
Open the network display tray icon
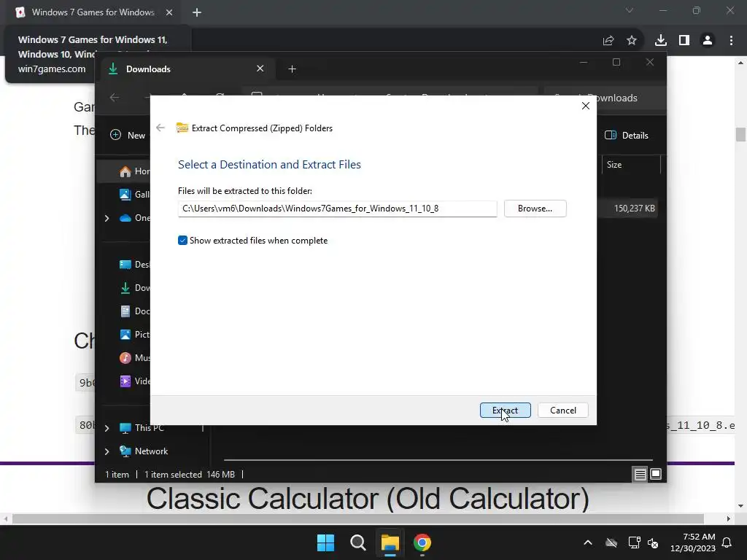pos(634,542)
